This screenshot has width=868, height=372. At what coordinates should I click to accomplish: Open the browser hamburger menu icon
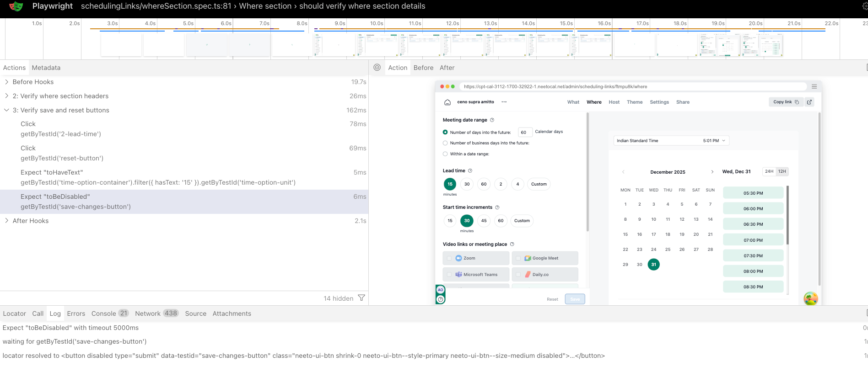pyautogui.click(x=814, y=86)
